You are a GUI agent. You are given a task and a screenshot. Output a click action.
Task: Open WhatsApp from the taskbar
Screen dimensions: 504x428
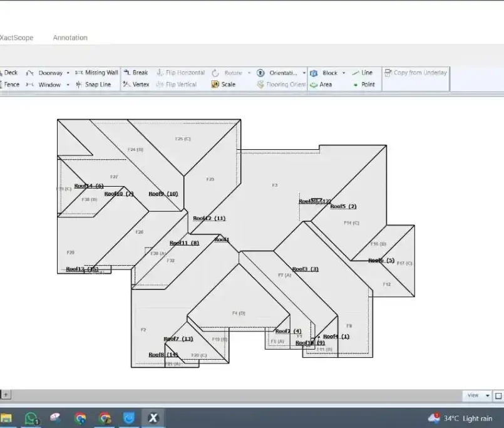[31, 418]
